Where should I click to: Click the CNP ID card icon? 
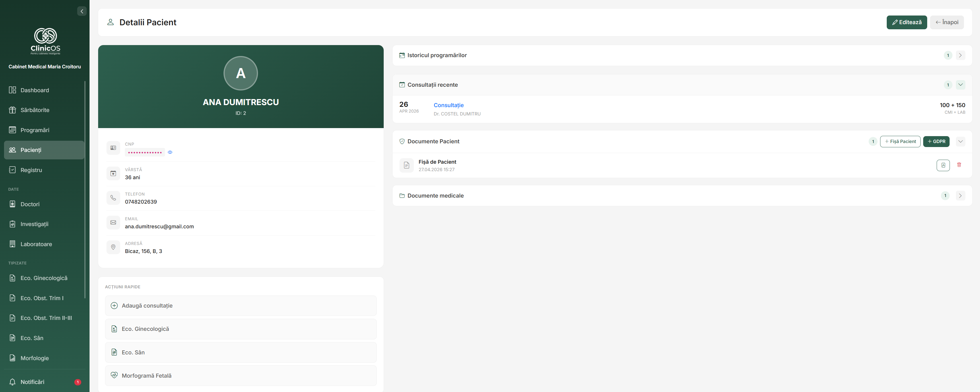point(113,148)
